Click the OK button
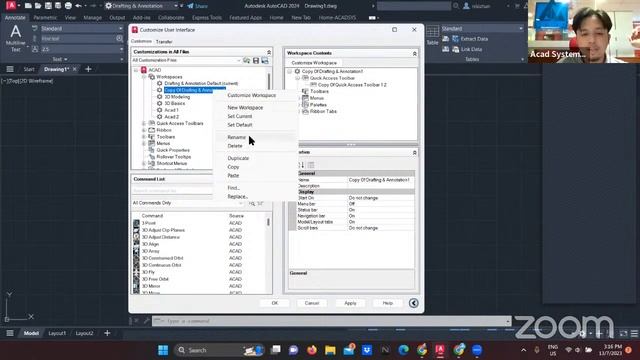 coord(275,303)
